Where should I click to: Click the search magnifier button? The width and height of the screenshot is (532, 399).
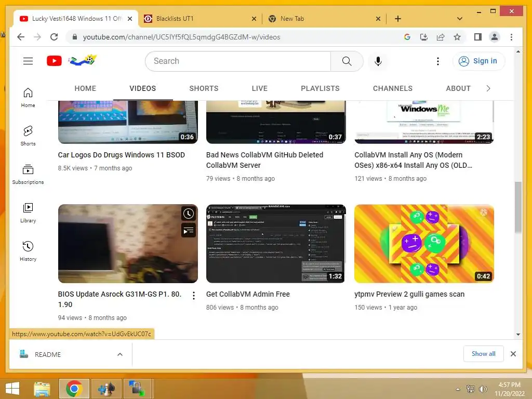347,61
